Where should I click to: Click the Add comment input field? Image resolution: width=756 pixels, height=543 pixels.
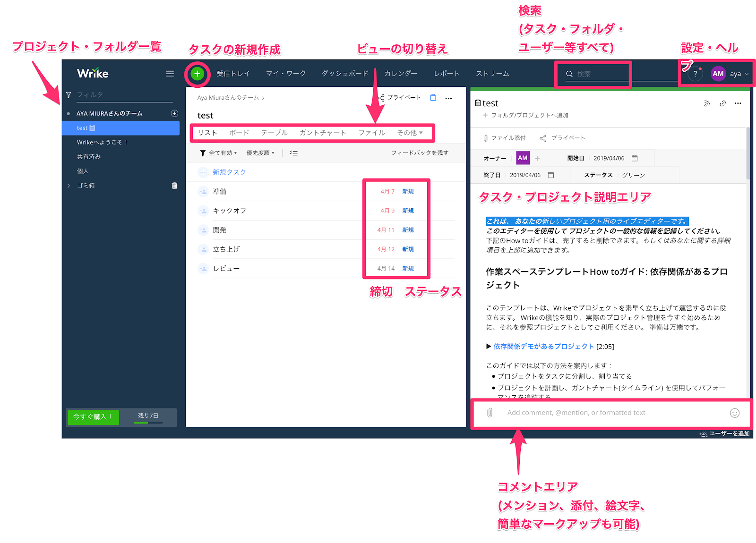coord(614,413)
